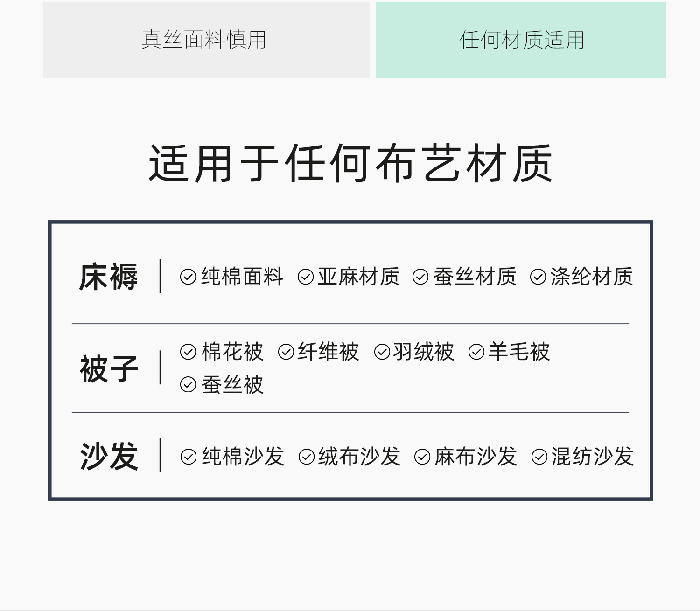Click the check icon beside 蚕丝材质

pyautogui.click(x=420, y=277)
